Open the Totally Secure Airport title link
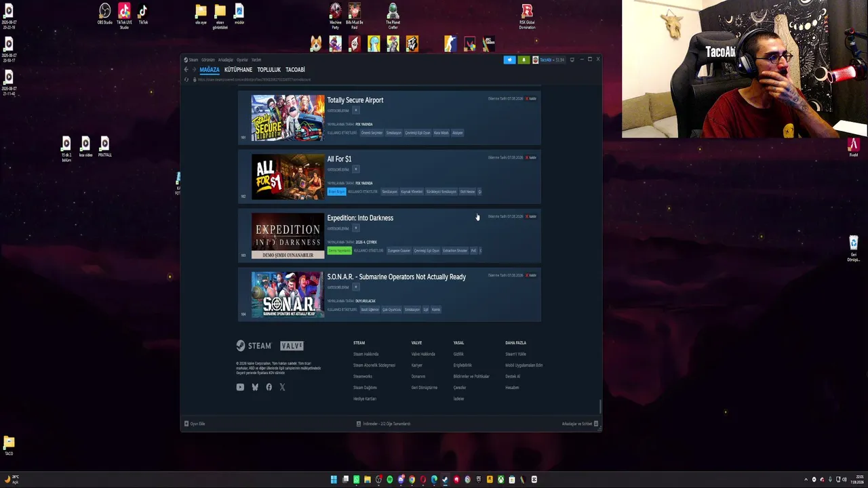This screenshot has height=488, width=868. tap(355, 100)
